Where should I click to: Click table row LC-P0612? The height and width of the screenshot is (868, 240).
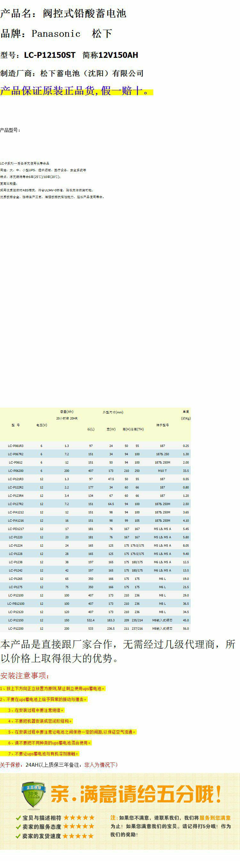(95, 462)
